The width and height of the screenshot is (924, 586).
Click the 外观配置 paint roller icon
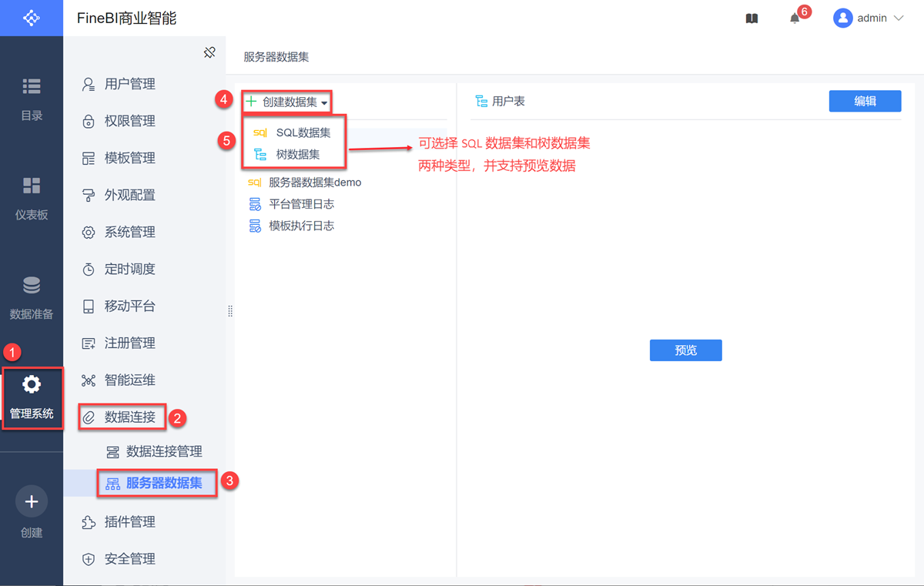tap(89, 195)
